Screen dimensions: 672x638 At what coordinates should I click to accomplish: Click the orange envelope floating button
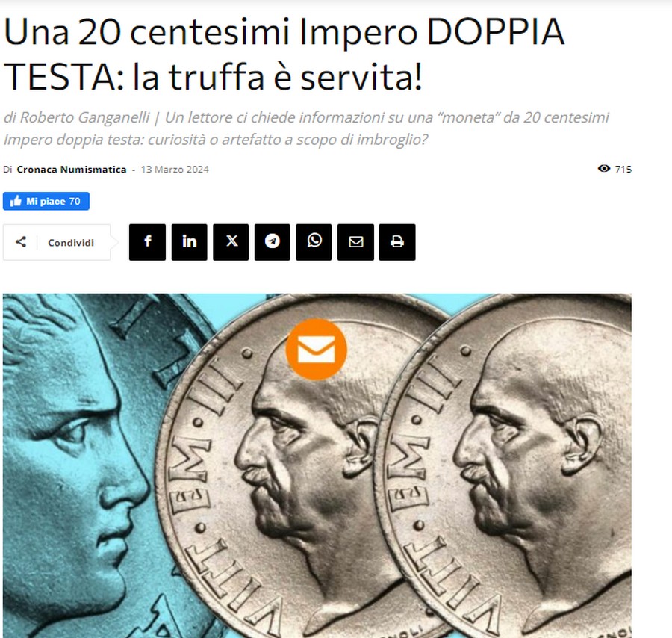click(317, 349)
